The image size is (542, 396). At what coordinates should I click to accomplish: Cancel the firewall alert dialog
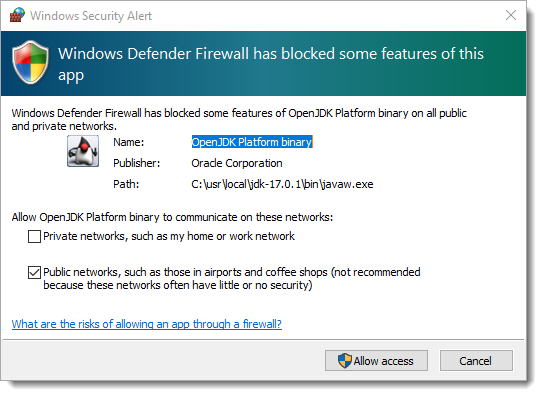476,361
